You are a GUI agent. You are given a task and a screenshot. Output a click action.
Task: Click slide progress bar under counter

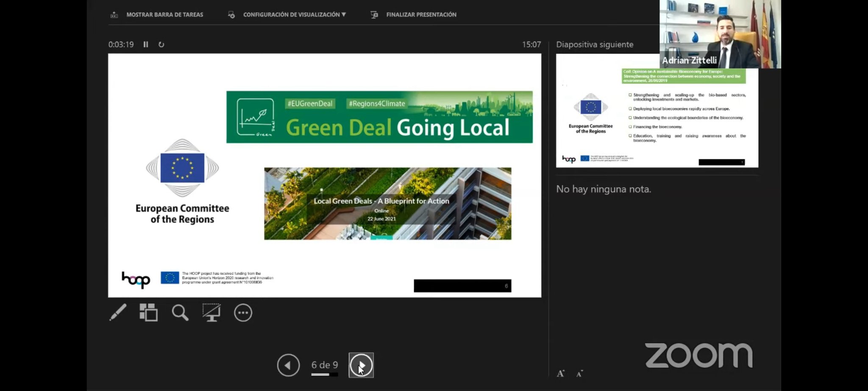coord(325,374)
